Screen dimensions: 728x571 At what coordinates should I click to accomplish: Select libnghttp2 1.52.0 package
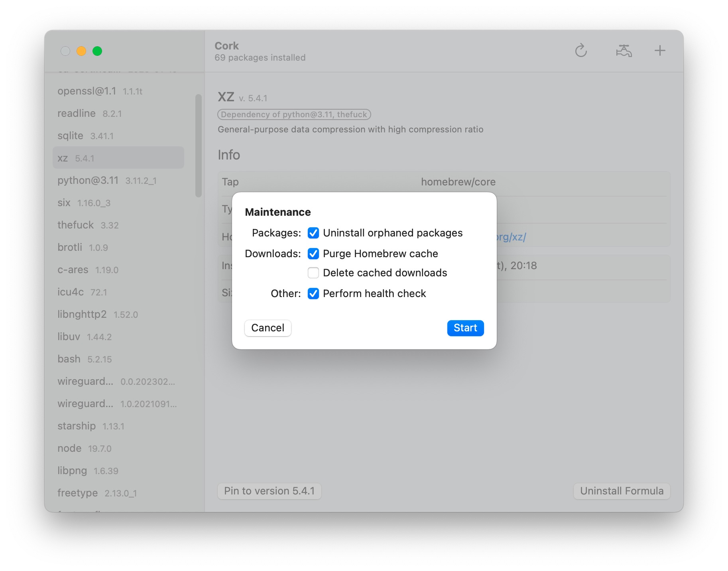click(x=118, y=315)
